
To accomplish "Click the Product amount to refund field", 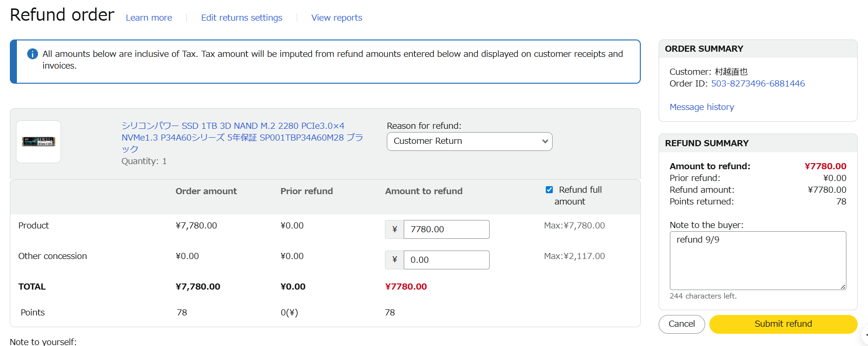I will (x=446, y=229).
